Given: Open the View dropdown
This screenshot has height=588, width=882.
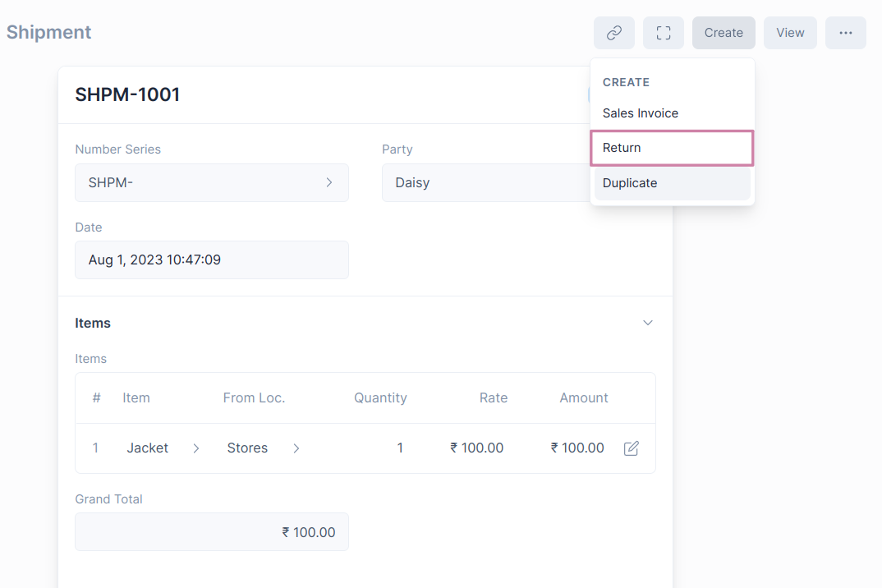Looking at the screenshot, I should coord(790,33).
